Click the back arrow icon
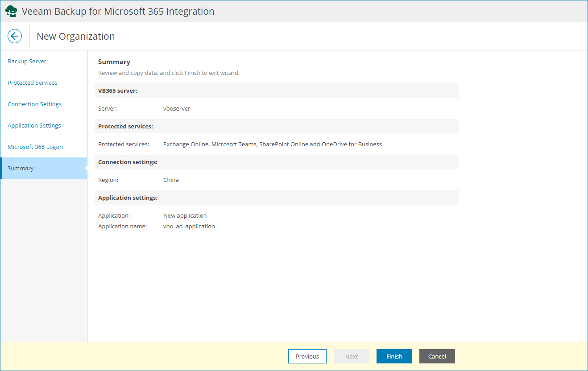Screen dimensions: 588x371 (15, 36)
